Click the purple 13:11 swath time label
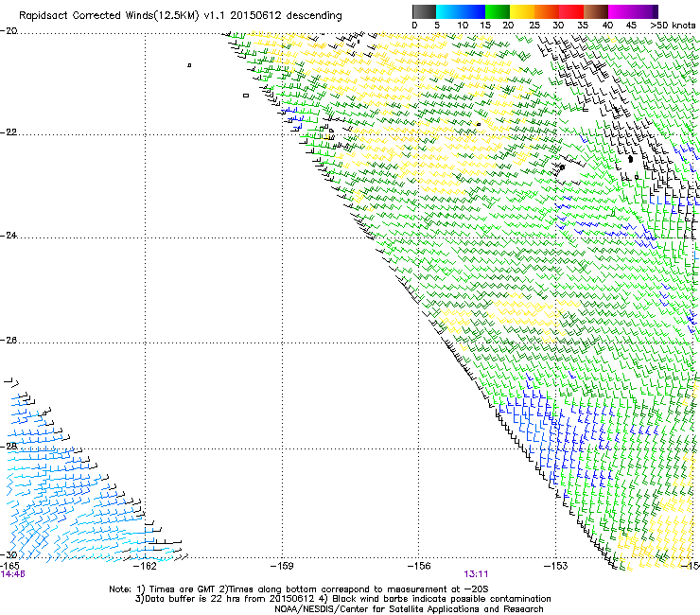Image resolution: width=700 pixels, height=615 pixels. (x=476, y=574)
